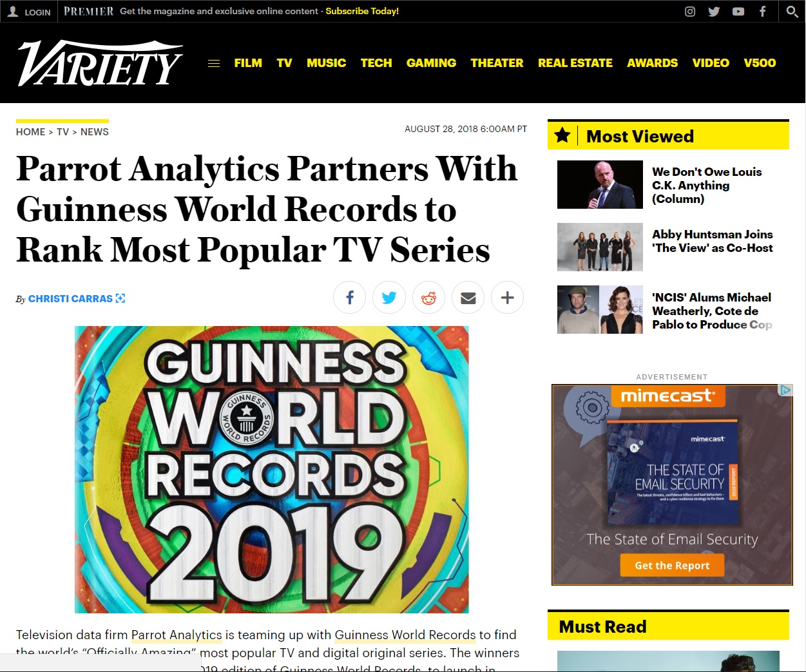Open Variety's Instagram page
The image size is (806, 672).
[x=689, y=11]
